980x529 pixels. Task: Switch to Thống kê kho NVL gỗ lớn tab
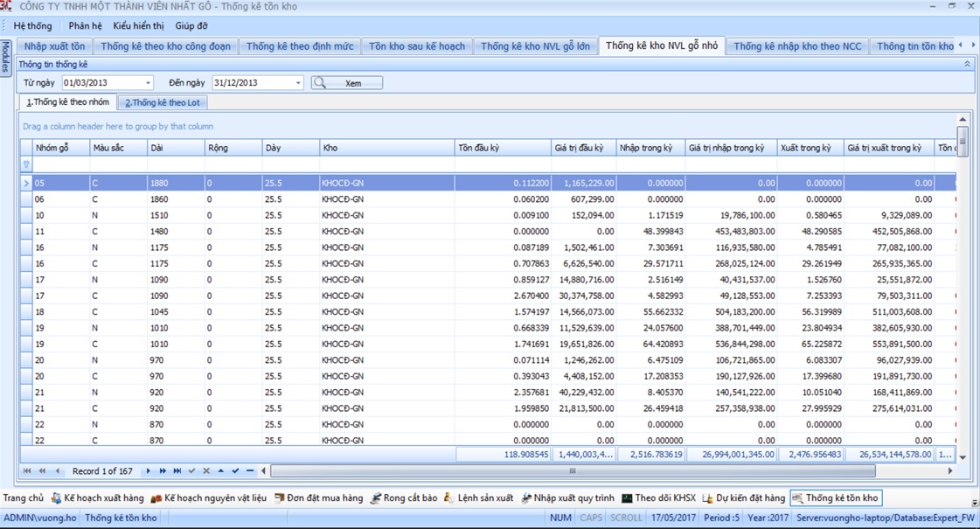tap(535, 46)
